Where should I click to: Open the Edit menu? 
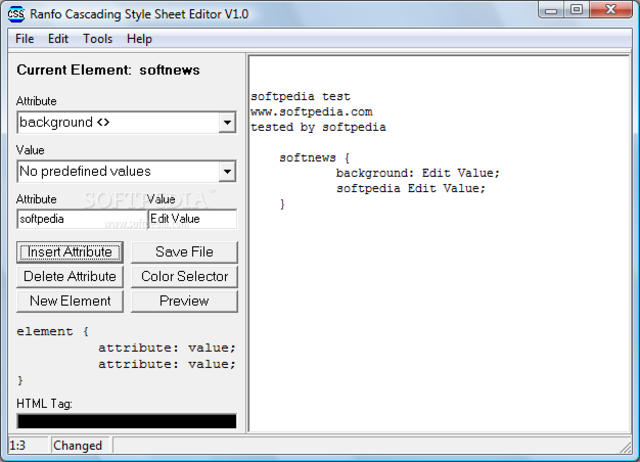[58, 39]
